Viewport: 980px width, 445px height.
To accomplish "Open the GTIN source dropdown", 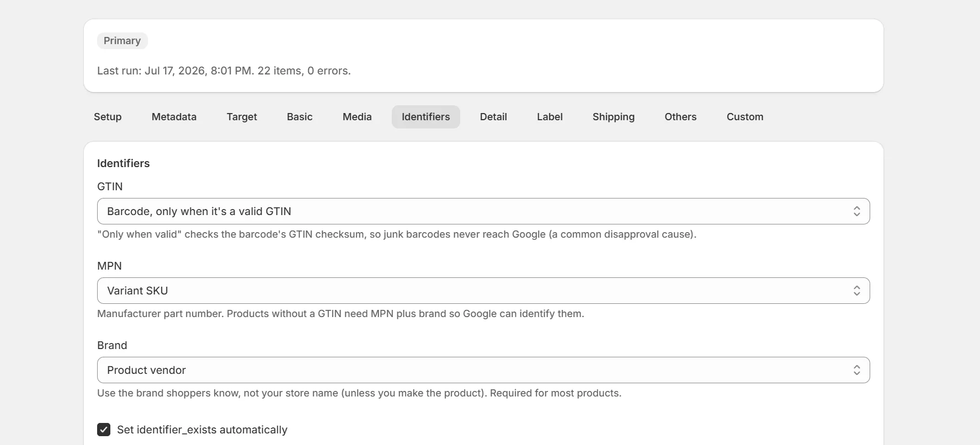I will click(x=483, y=211).
